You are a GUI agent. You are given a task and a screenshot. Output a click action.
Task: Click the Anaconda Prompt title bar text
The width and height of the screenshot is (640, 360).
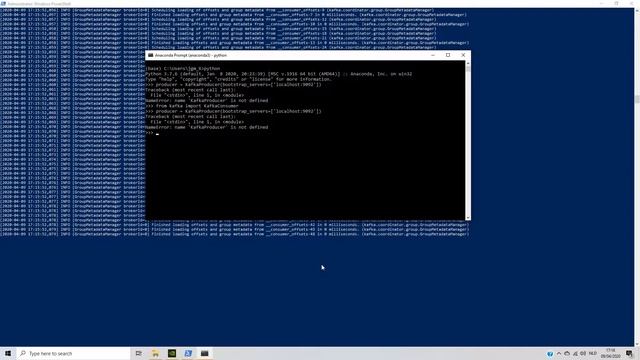[x=191, y=55]
